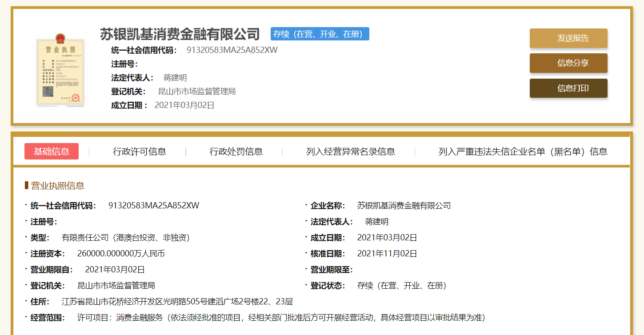
Task: Click the 类型 value 有限责任公司
Action: click(x=126, y=238)
